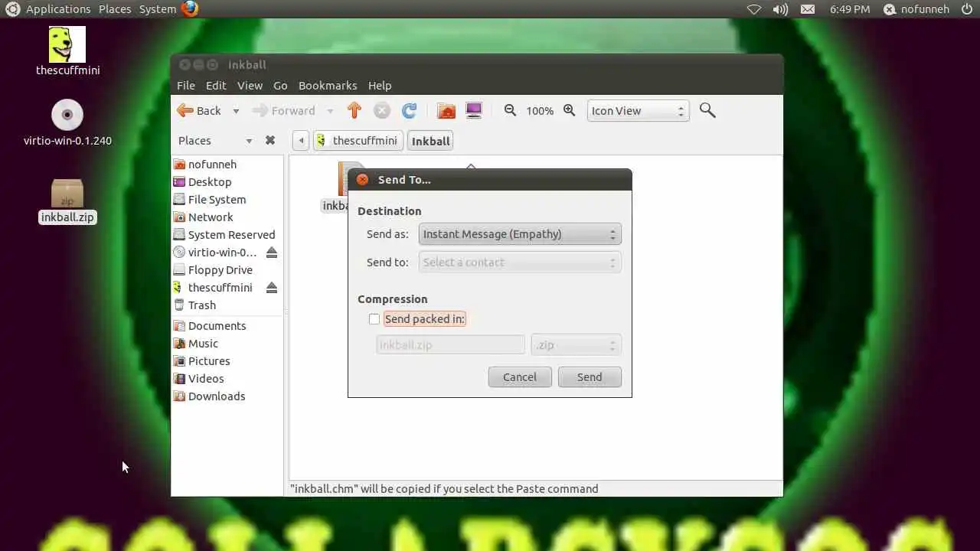
Task: Open the Applications menu
Action: click(58, 9)
